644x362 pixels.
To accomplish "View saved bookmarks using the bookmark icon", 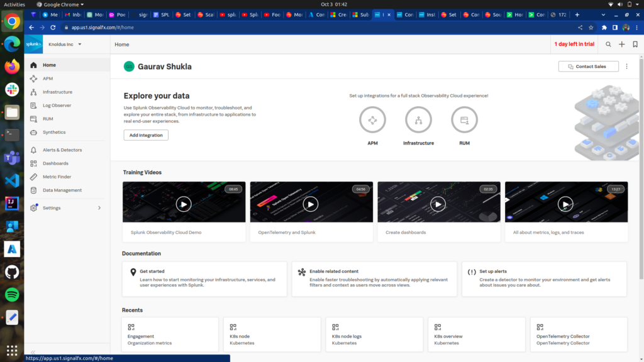I will pos(635,44).
